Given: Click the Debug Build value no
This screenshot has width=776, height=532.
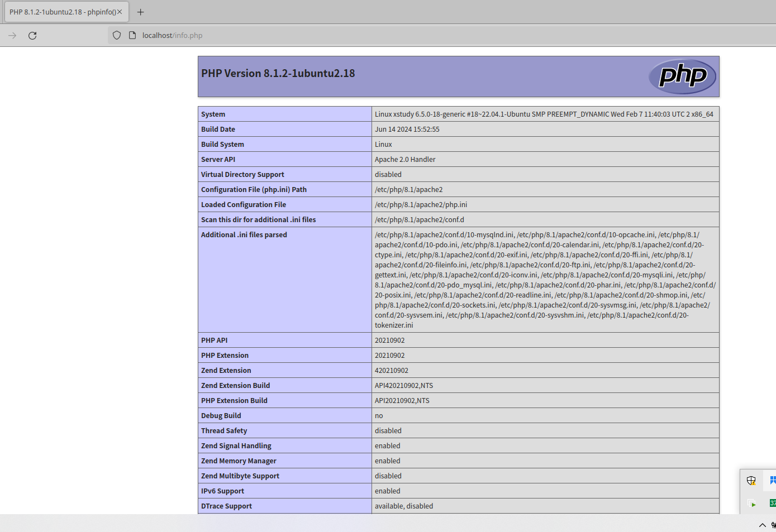Looking at the screenshot, I should 379,415.
